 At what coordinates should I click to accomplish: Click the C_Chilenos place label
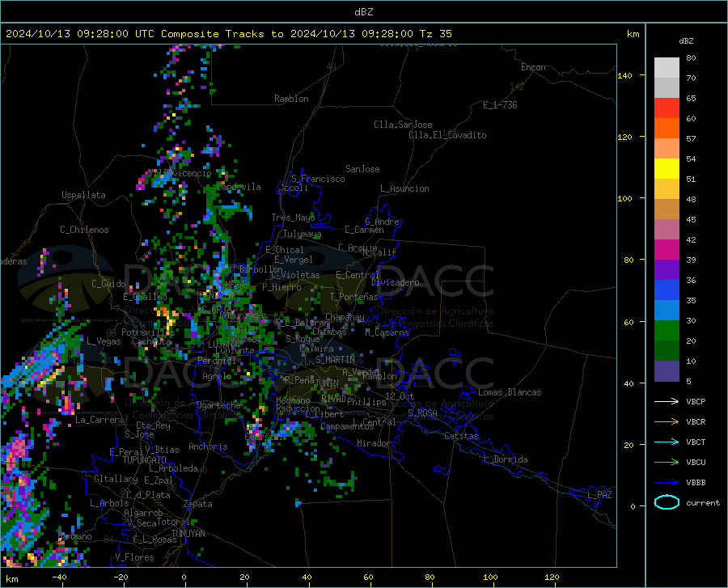(84, 230)
